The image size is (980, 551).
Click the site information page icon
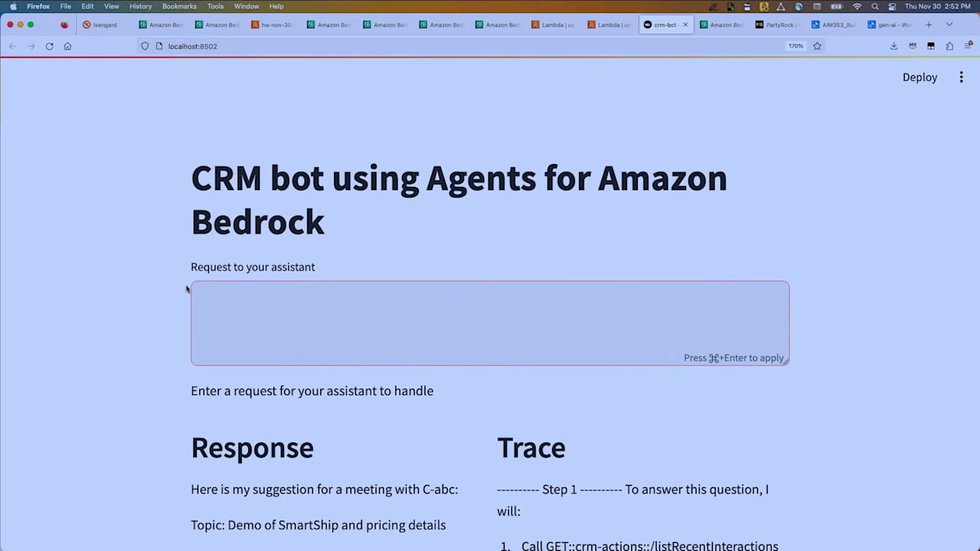[x=158, y=47]
